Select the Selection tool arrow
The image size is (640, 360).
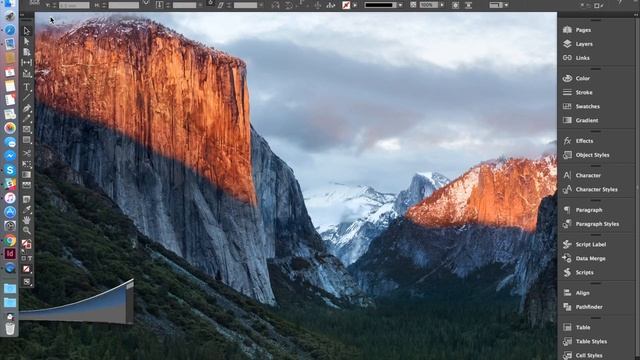[27, 31]
